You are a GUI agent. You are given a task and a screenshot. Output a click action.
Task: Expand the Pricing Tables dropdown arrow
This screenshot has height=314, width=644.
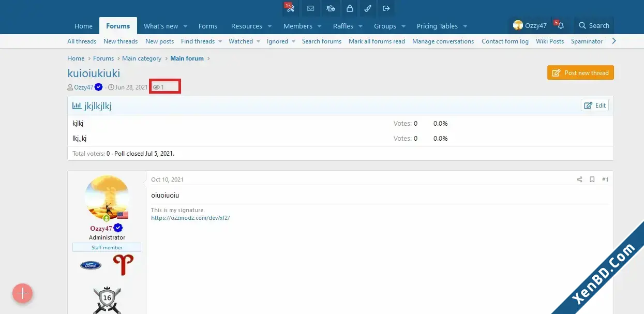tap(465, 26)
